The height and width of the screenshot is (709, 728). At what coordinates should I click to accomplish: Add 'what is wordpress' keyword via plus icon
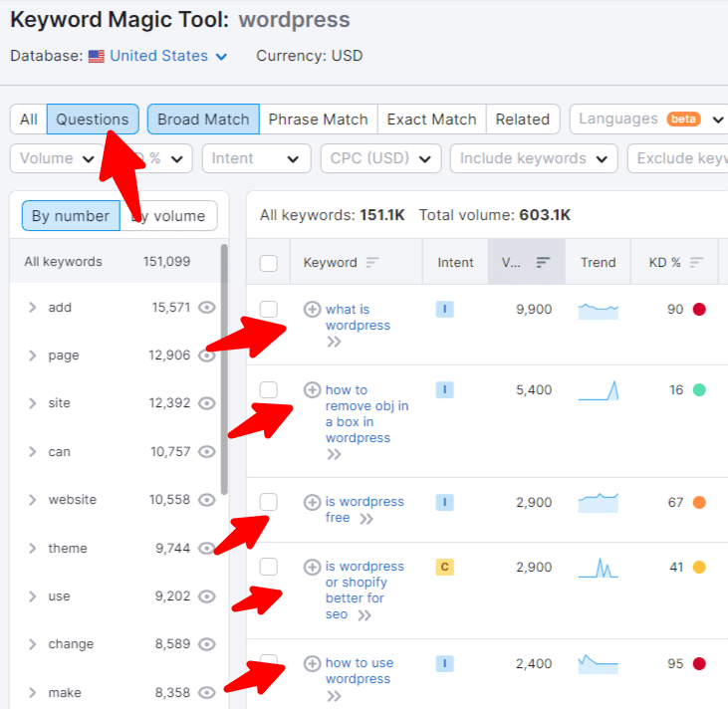pos(312,310)
